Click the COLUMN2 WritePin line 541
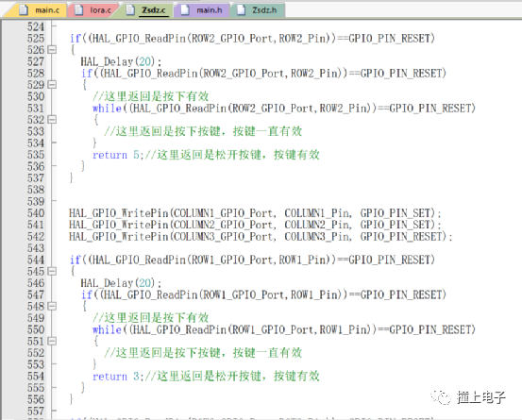This screenshot has height=420, width=522. click(255, 225)
